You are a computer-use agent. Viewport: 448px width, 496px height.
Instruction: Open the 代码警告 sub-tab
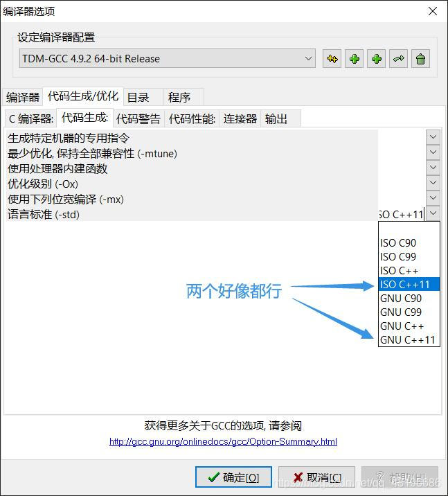[138, 119]
